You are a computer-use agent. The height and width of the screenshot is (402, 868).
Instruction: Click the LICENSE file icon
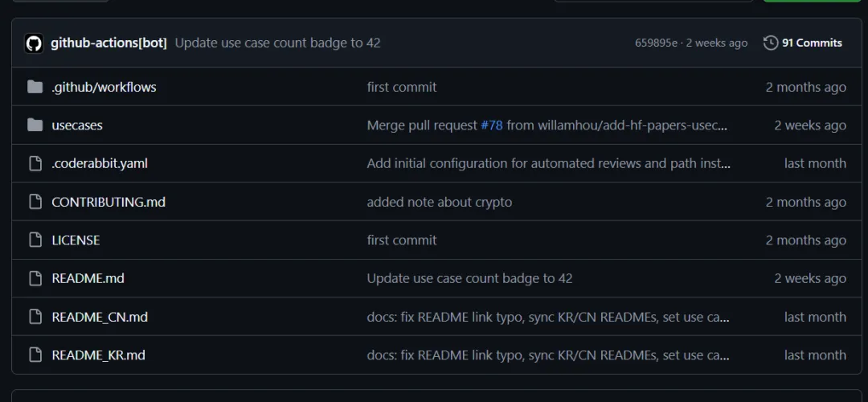pos(35,240)
